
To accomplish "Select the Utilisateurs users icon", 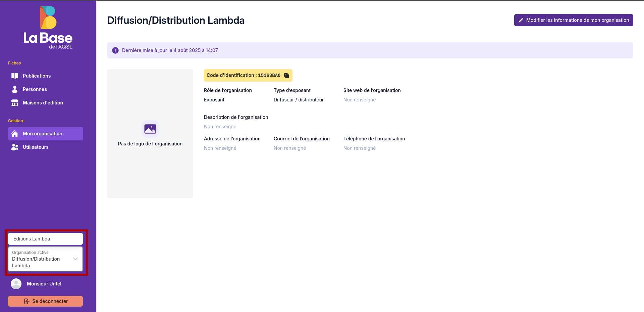I will (15, 147).
